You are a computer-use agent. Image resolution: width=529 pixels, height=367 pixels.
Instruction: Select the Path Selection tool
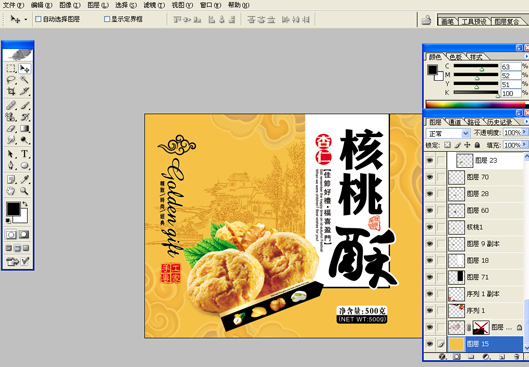point(11,154)
